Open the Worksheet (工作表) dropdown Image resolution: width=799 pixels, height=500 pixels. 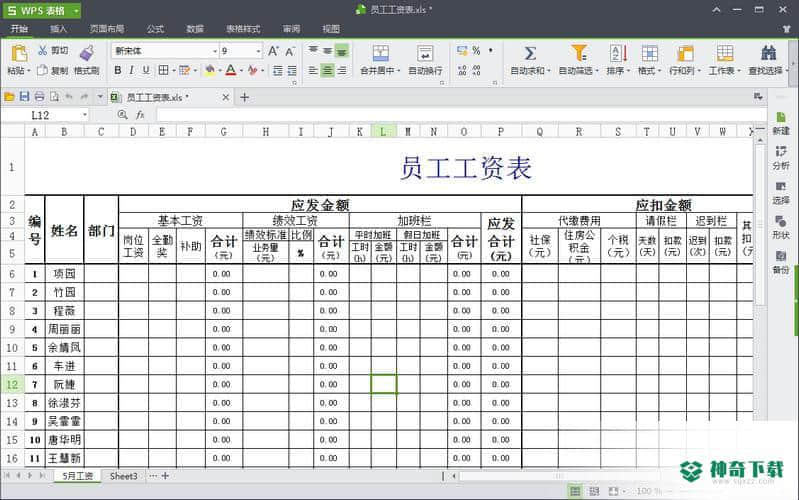coord(724,70)
